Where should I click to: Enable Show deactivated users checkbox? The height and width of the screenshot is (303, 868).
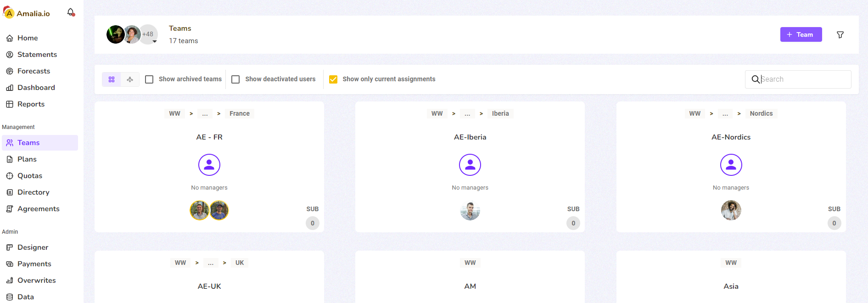point(235,79)
